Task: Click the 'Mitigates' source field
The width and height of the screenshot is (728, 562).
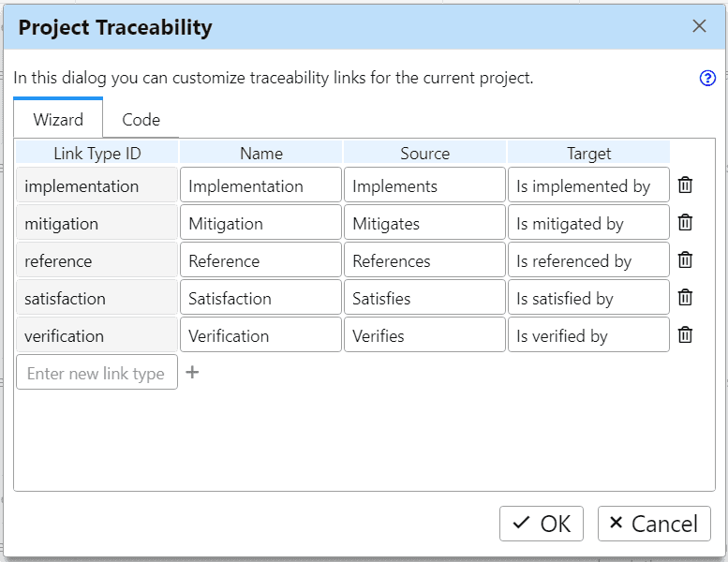Action: click(424, 223)
